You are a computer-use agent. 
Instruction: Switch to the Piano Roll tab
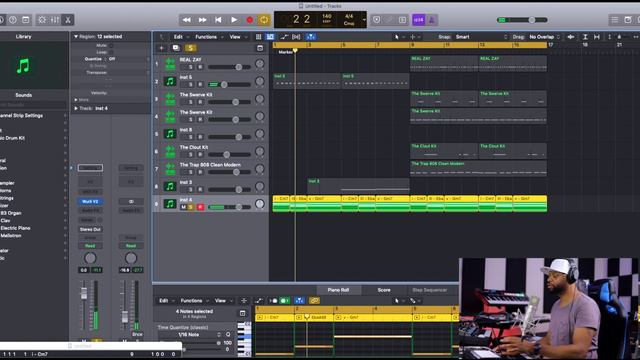[x=338, y=290]
